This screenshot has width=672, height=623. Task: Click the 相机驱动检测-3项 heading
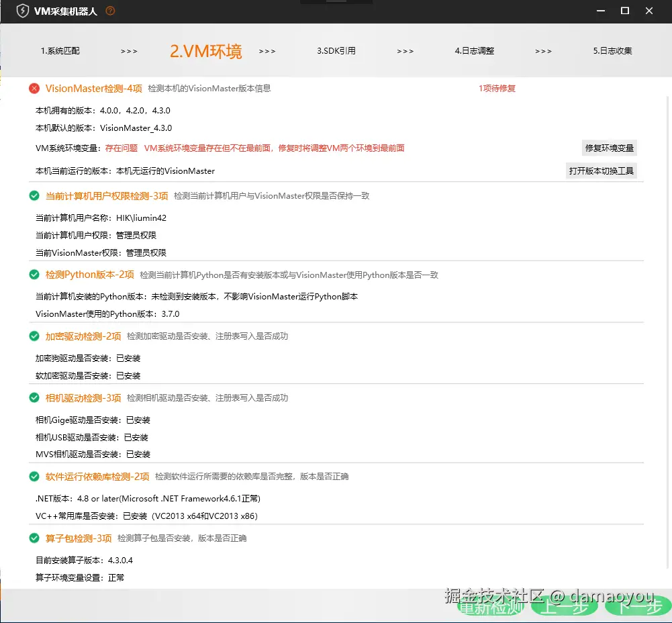[83, 398]
